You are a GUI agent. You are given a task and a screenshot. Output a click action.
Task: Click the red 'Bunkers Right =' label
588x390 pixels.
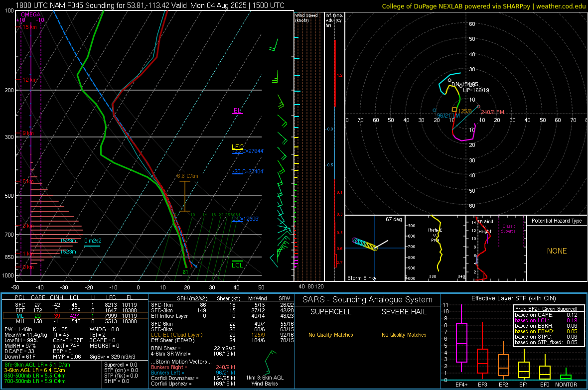(169, 367)
